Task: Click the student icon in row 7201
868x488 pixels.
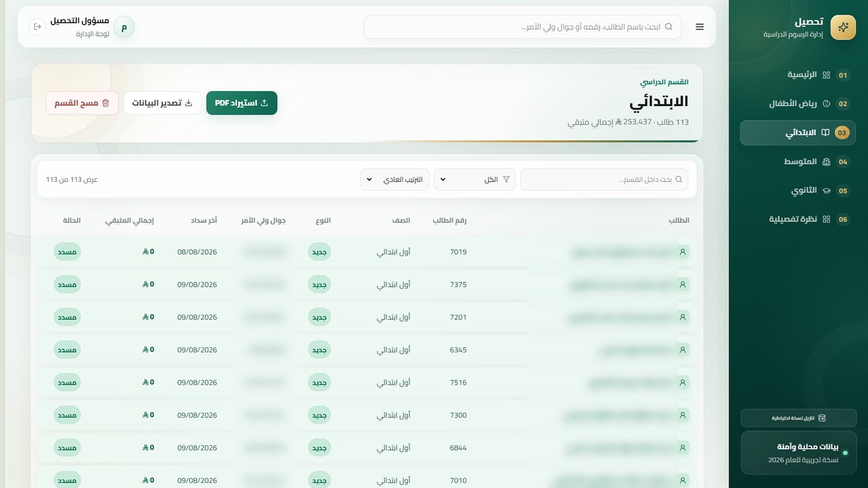Action: pyautogui.click(x=682, y=317)
